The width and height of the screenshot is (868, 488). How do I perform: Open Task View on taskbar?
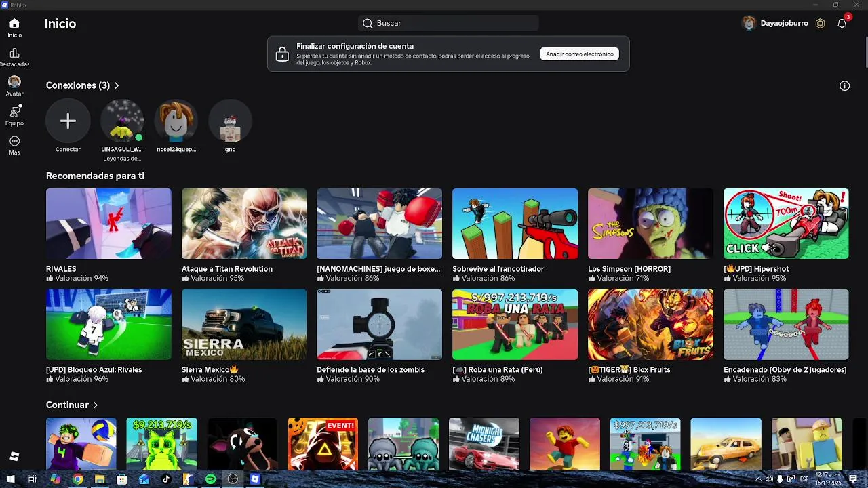[32, 479]
